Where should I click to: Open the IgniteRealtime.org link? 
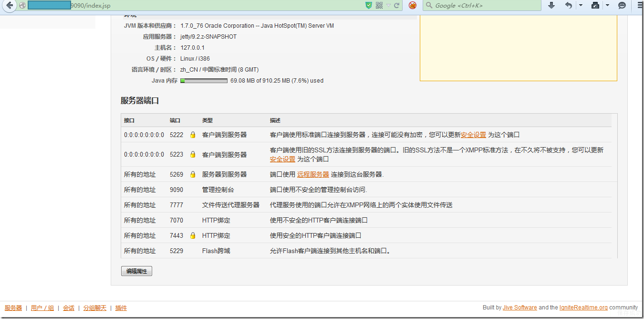tap(583, 308)
